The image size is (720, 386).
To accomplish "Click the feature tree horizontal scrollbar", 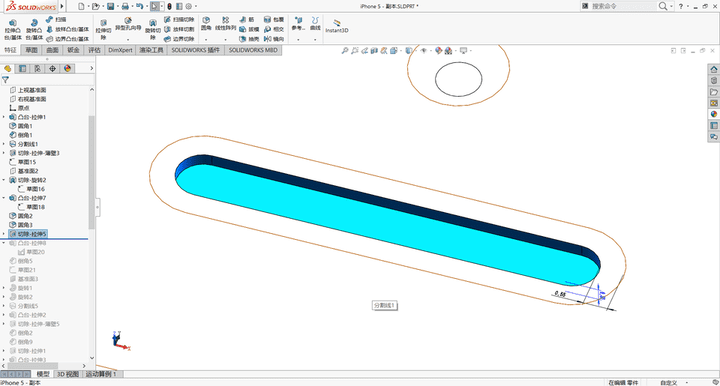I will (32, 365).
